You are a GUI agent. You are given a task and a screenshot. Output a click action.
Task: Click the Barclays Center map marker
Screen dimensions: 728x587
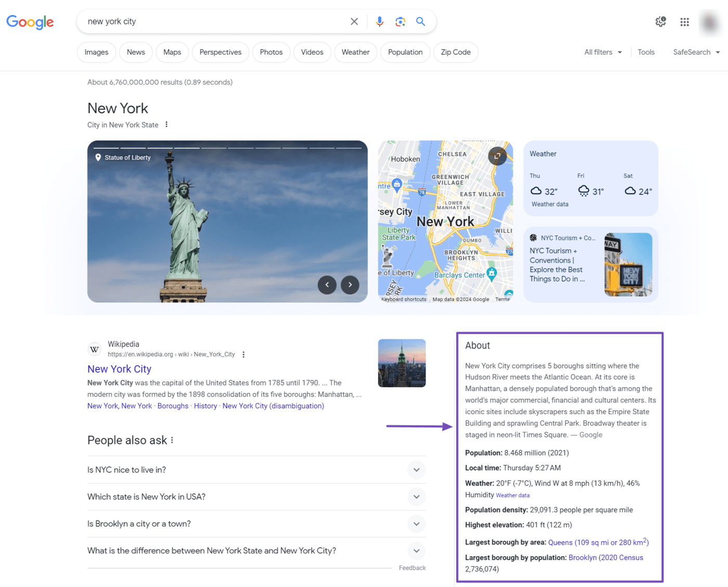pos(492,273)
